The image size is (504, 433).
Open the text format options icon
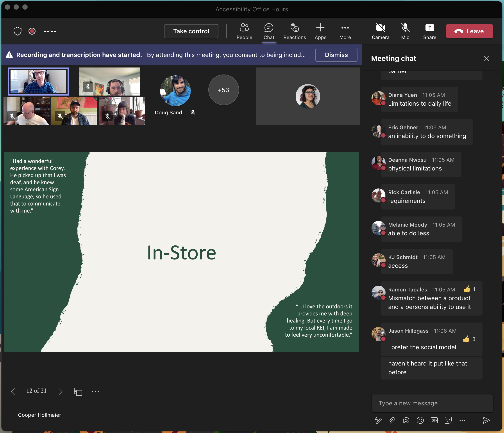(x=378, y=420)
